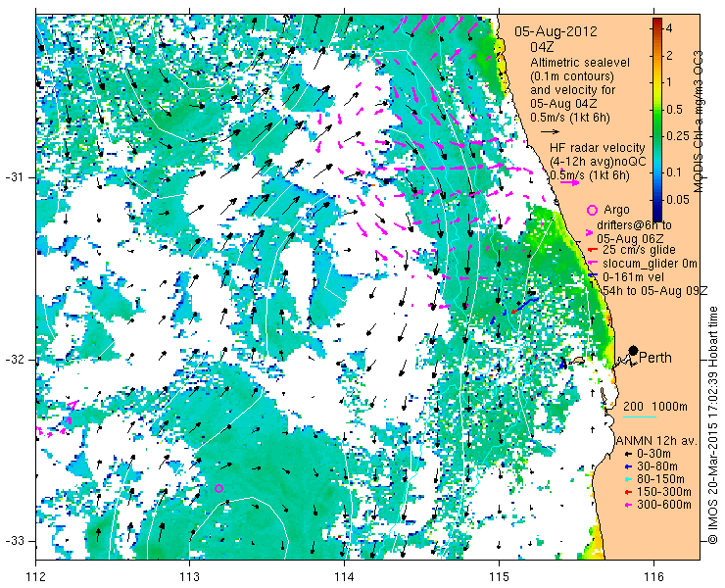This screenshot has height=588, width=725.
Task: Click the black altimetric velocity scale arrow
Action: pyautogui.click(x=550, y=132)
